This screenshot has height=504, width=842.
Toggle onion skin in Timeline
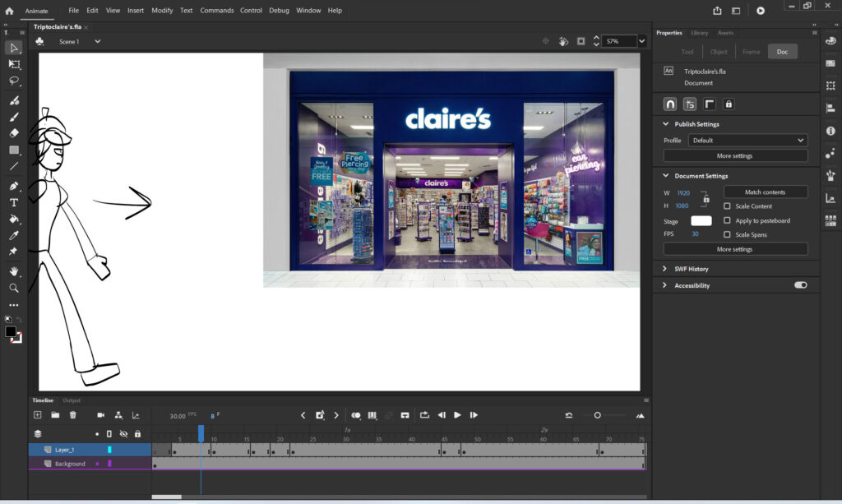tap(355, 415)
